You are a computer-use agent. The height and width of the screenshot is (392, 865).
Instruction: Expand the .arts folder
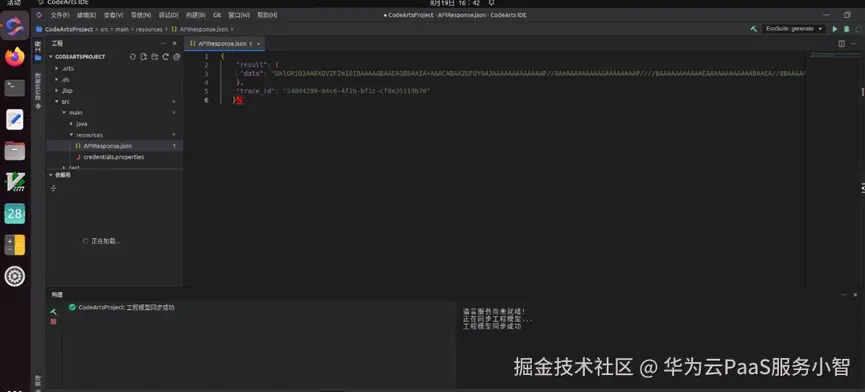pos(56,68)
